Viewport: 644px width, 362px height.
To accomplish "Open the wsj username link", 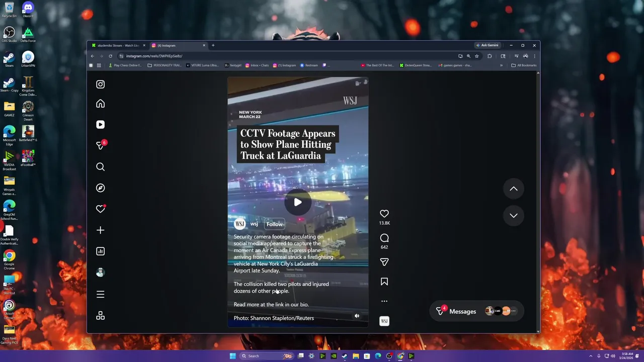I will tap(254, 224).
